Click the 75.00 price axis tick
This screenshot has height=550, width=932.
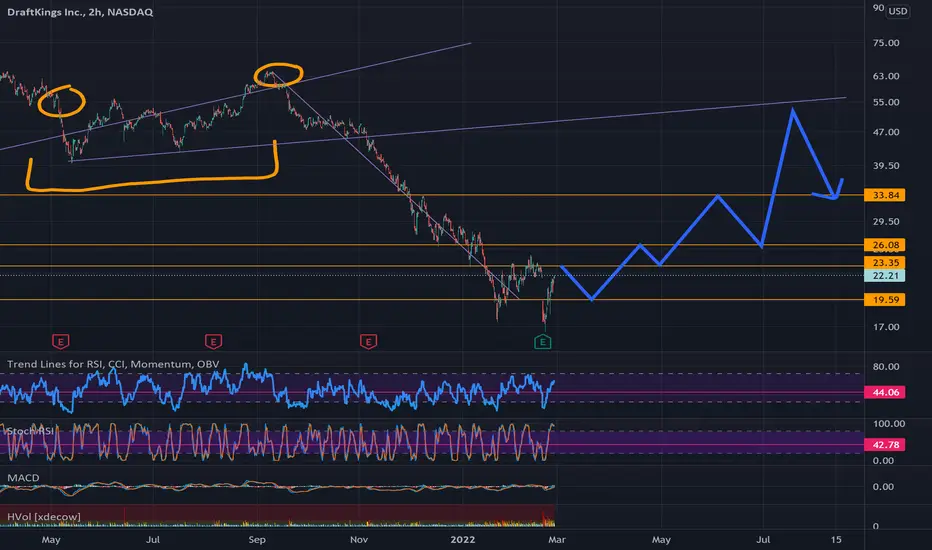click(886, 43)
